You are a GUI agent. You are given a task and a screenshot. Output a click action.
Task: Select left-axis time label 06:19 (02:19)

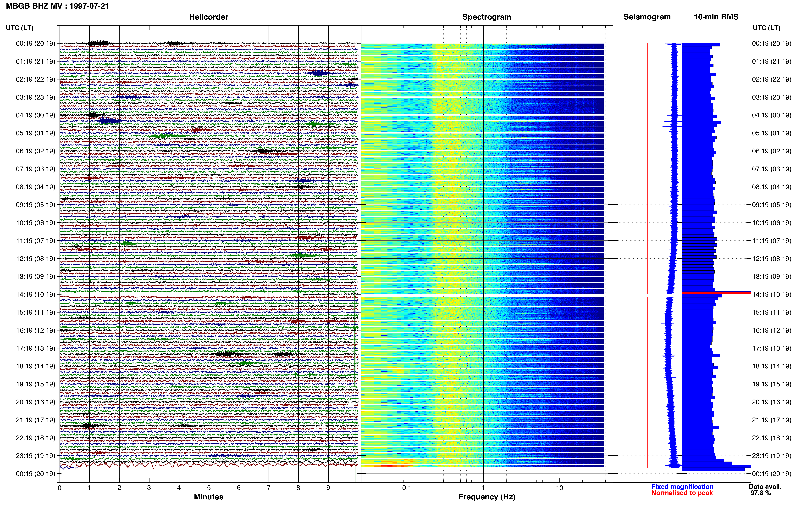pos(36,151)
